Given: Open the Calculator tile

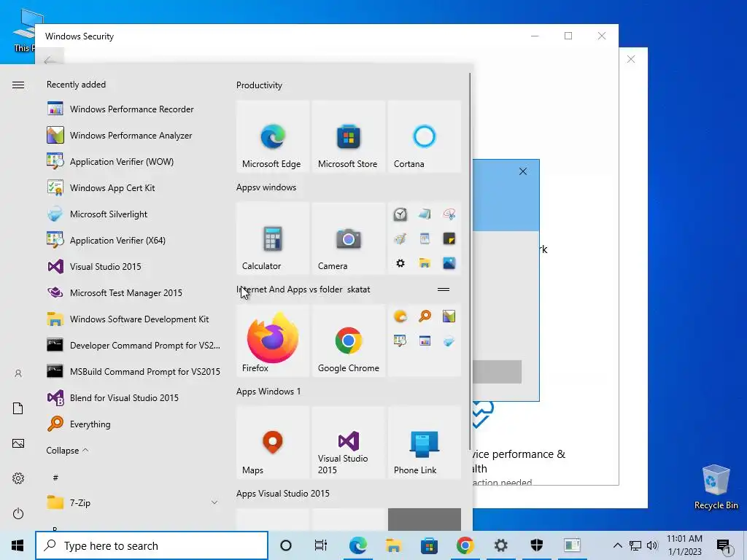Looking at the screenshot, I should point(273,238).
